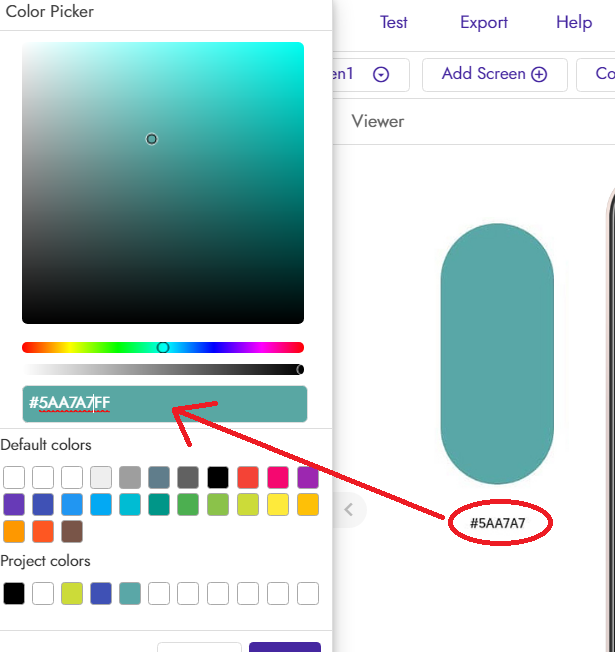
Task: Select the teal project color swatch
Action: point(130,593)
